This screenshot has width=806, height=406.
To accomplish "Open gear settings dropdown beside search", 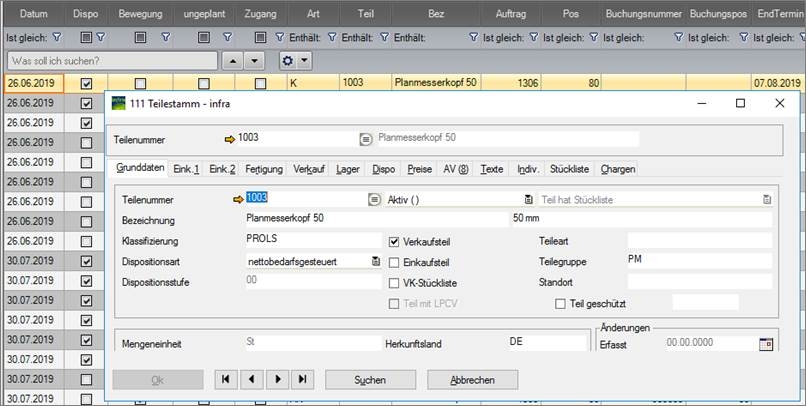I will [x=294, y=61].
